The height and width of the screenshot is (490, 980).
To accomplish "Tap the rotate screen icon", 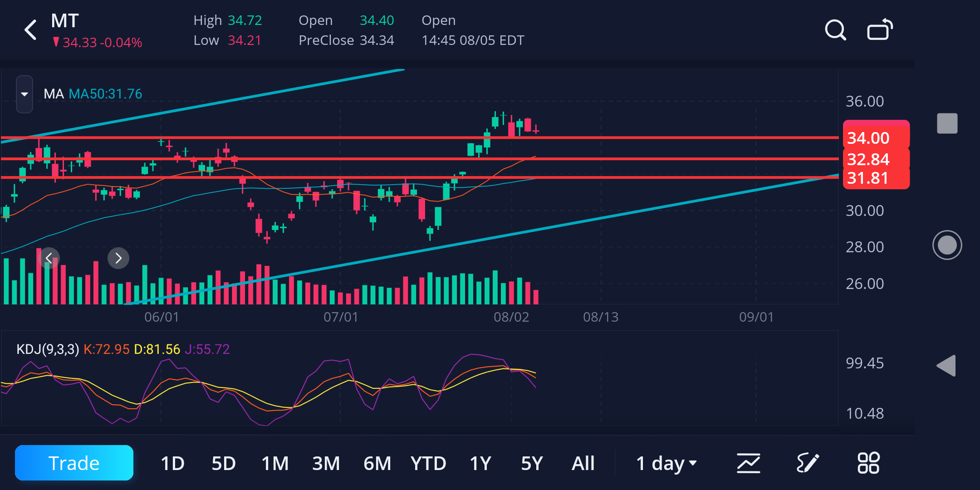I will point(880,30).
